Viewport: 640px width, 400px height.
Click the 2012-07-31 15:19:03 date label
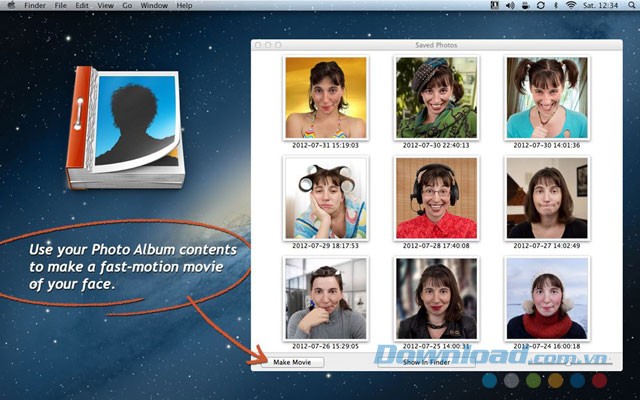coord(325,145)
